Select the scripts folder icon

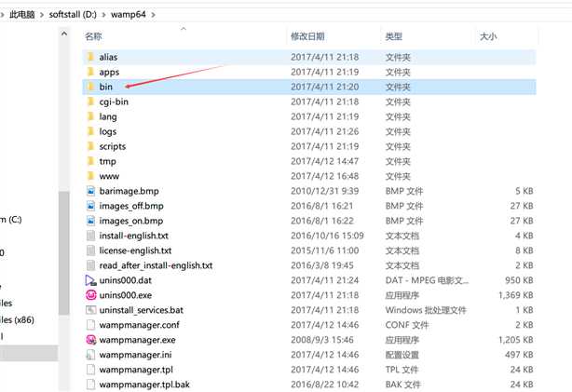[91, 146]
